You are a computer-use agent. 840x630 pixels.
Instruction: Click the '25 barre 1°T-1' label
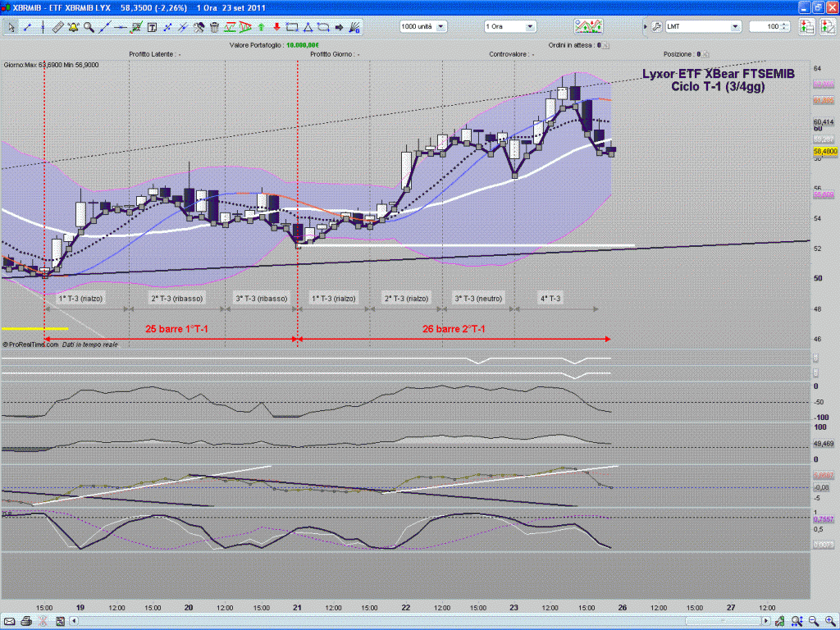point(176,329)
